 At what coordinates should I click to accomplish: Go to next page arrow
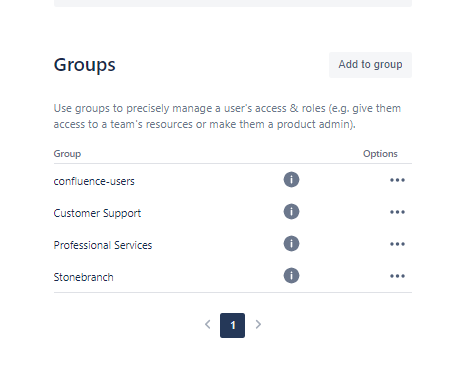[x=258, y=324]
